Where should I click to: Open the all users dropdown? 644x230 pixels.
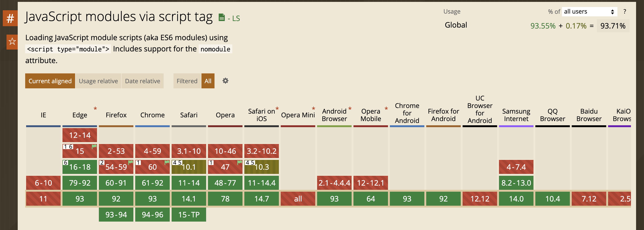click(x=589, y=11)
